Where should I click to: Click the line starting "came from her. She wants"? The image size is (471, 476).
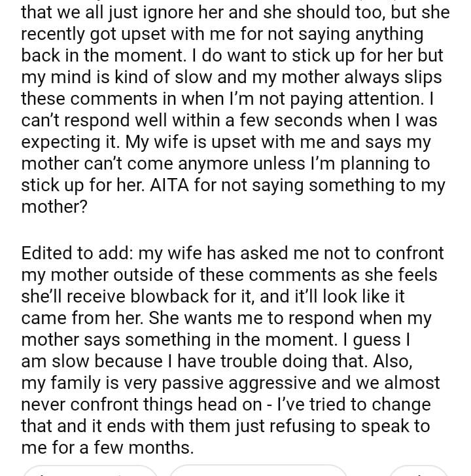pos(227,318)
